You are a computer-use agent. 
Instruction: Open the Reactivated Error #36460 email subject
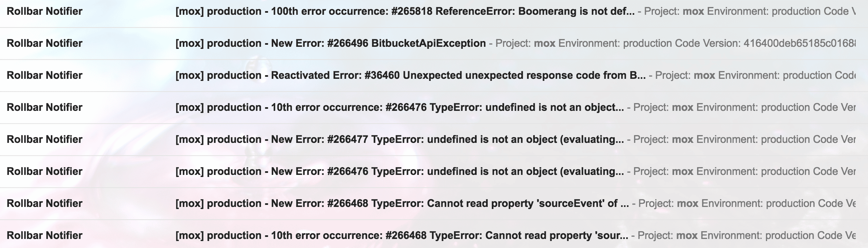(x=410, y=75)
